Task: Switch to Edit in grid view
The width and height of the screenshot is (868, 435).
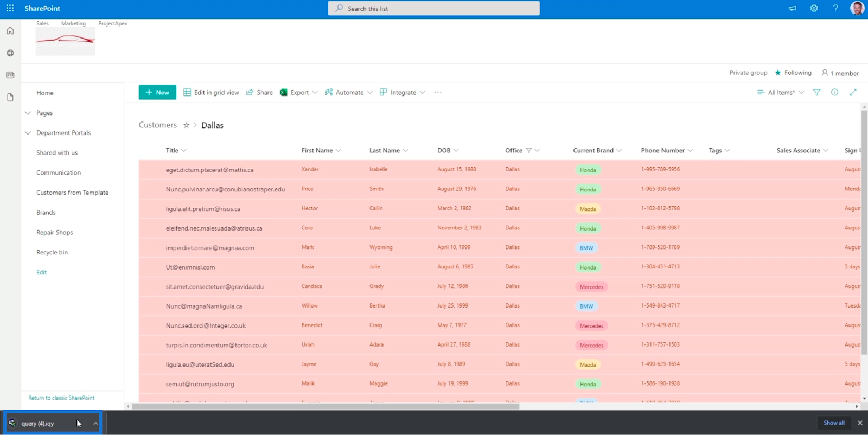Action: click(211, 92)
